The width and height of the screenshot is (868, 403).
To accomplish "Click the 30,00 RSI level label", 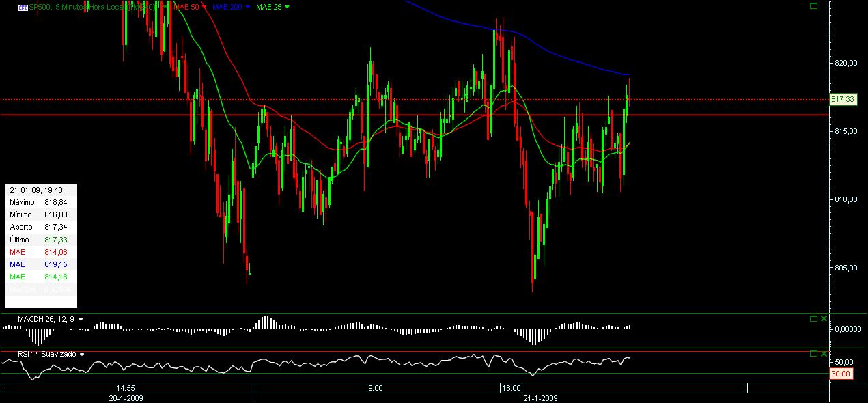I will 841,374.
